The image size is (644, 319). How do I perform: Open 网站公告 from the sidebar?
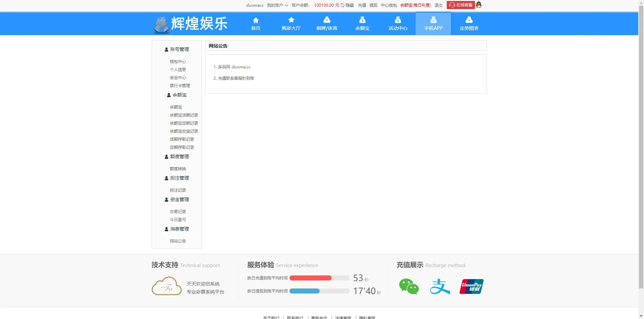tap(178, 241)
